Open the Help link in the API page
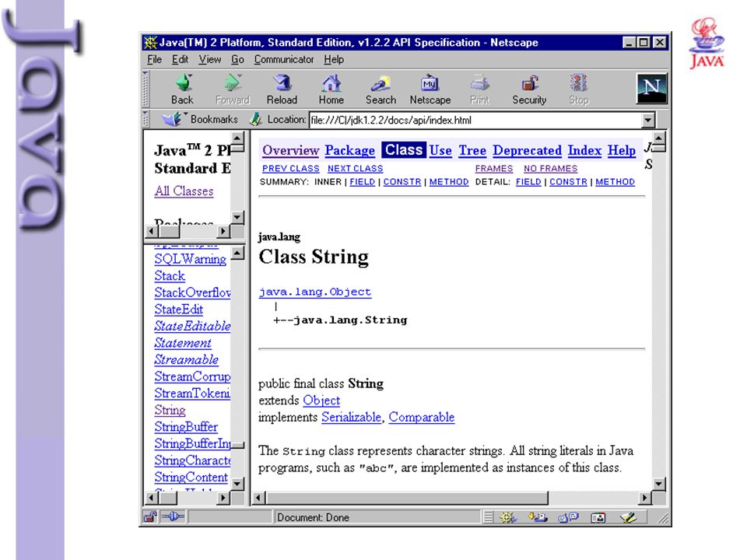The height and width of the screenshot is (560, 747). (x=621, y=150)
